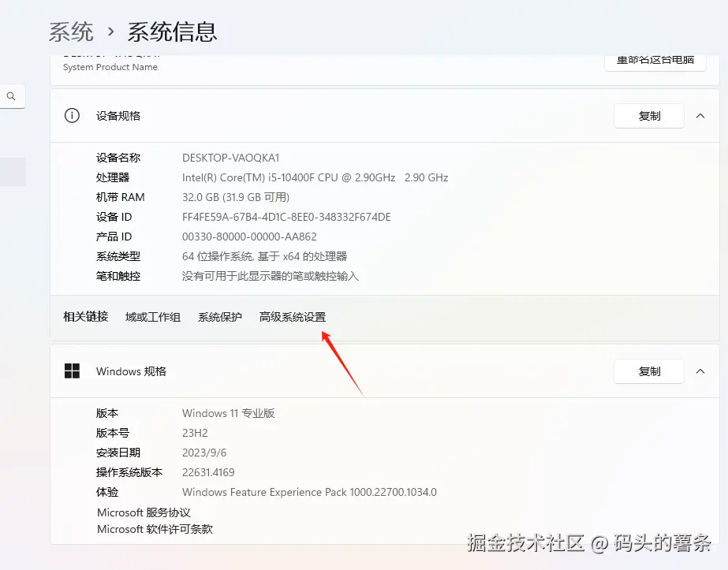Click the 系统类型 label
Image resolution: width=728 pixels, height=570 pixels.
[x=118, y=256]
